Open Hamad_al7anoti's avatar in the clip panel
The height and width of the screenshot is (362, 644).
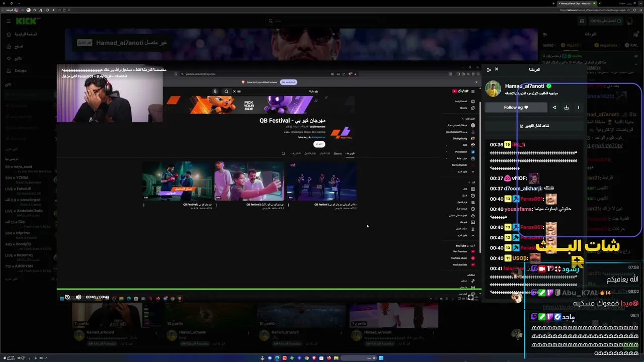point(493,89)
